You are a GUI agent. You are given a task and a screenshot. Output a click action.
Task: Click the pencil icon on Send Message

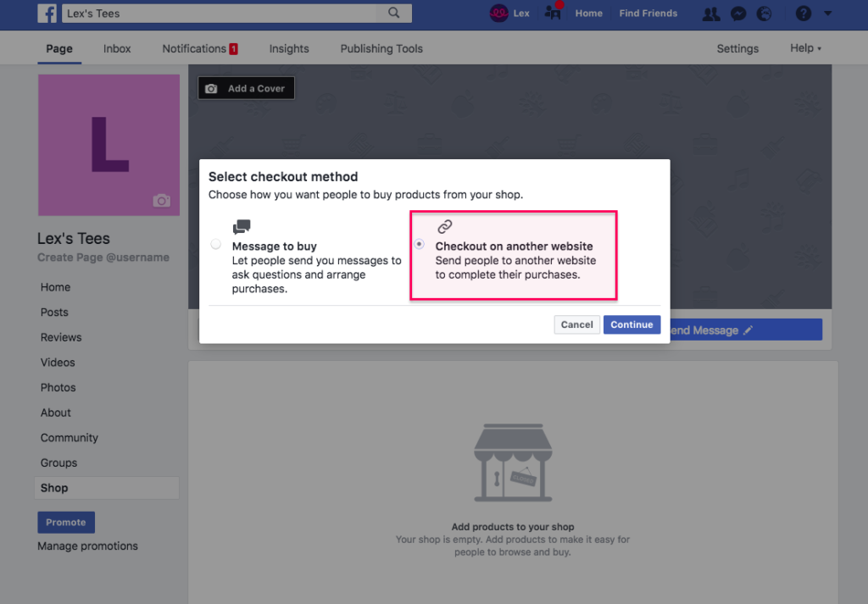point(748,330)
